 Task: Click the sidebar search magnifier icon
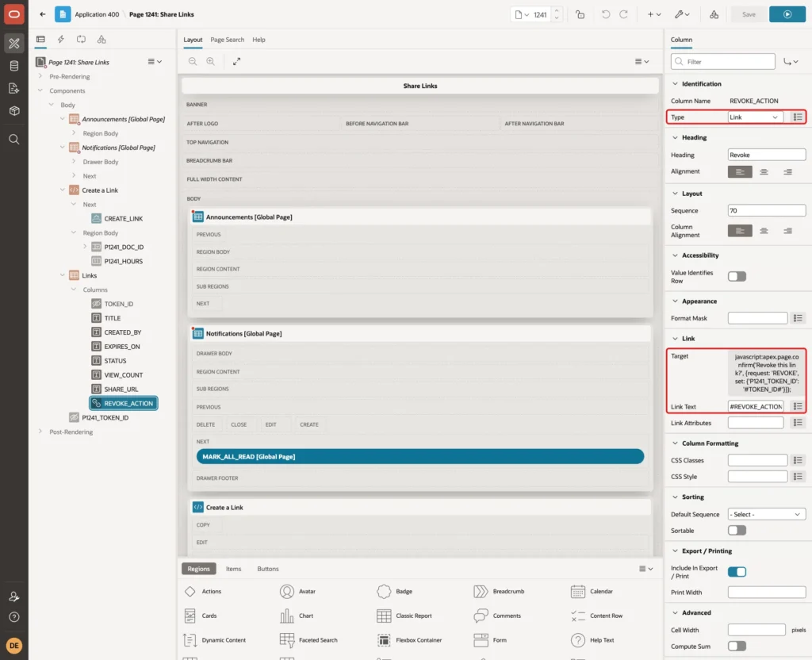coord(14,140)
